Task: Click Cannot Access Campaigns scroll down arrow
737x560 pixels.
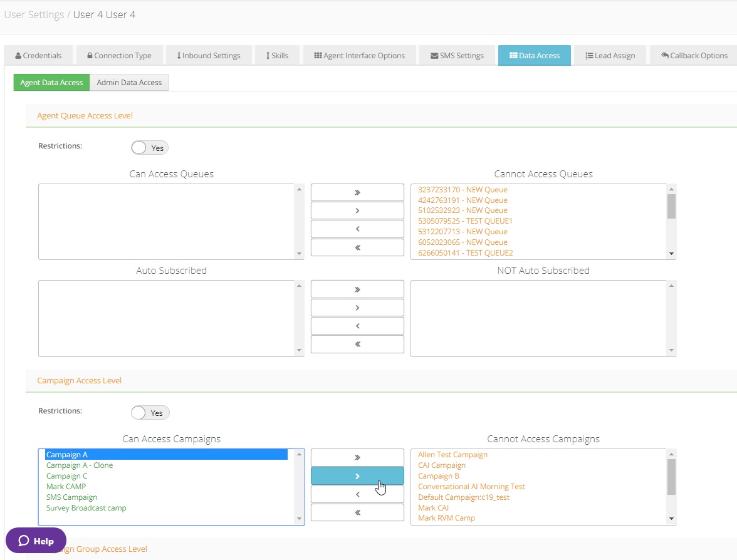Action: [671, 519]
